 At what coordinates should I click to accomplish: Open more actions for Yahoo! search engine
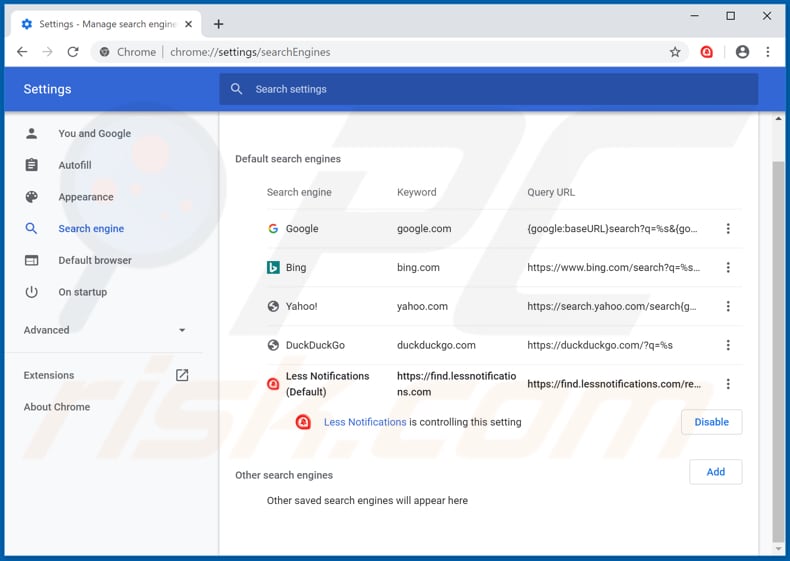728,306
